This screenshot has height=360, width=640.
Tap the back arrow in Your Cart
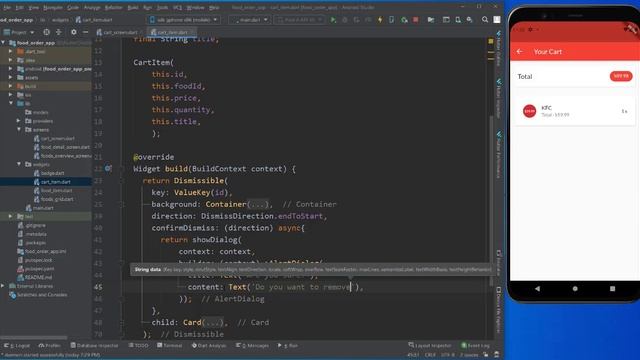pyautogui.click(x=520, y=51)
